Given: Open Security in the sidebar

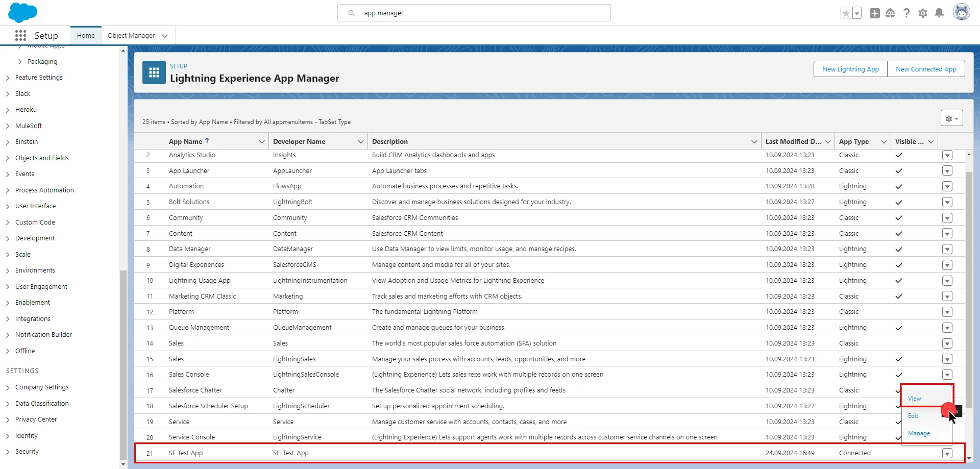Looking at the screenshot, I should (x=27, y=452).
